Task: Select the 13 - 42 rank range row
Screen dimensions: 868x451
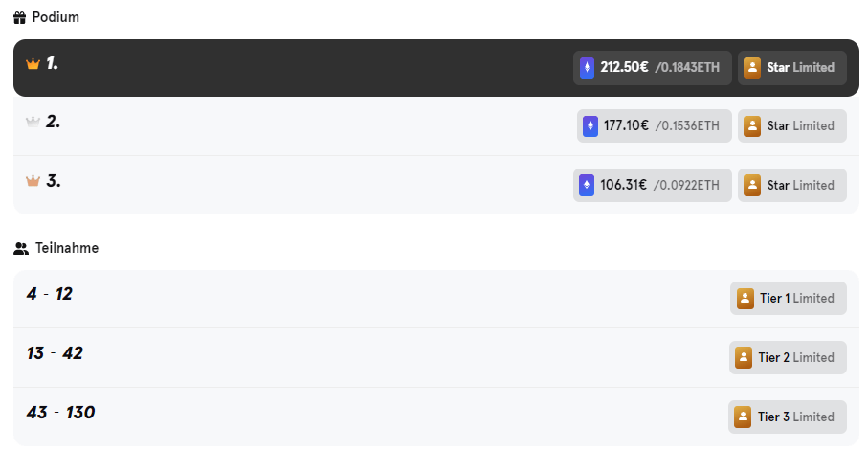Action: (436, 357)
